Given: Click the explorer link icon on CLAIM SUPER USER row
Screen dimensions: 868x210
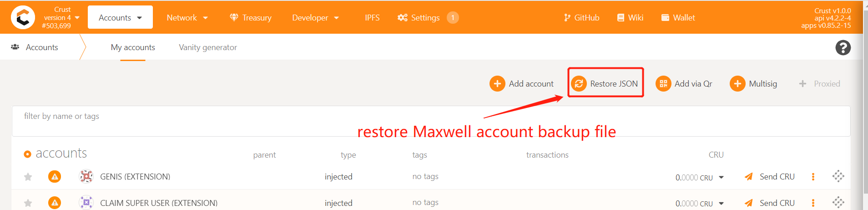Looking at the screenshot, I should pos(838,202).
